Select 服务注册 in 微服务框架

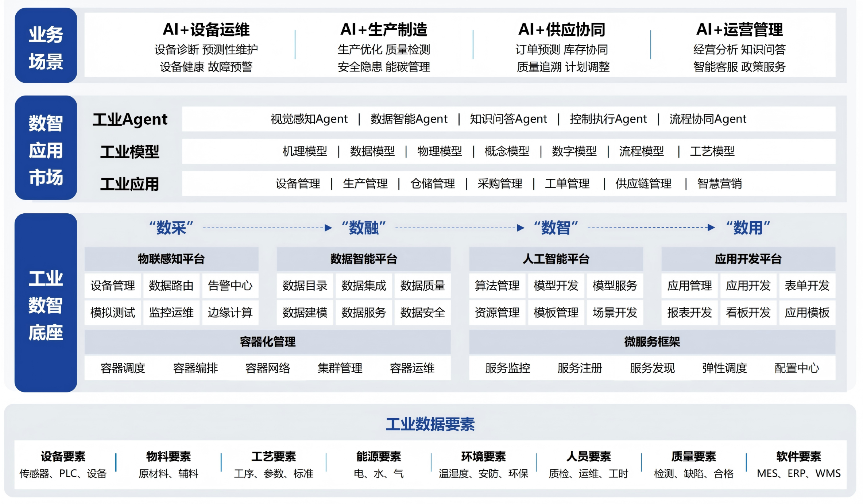580,368
